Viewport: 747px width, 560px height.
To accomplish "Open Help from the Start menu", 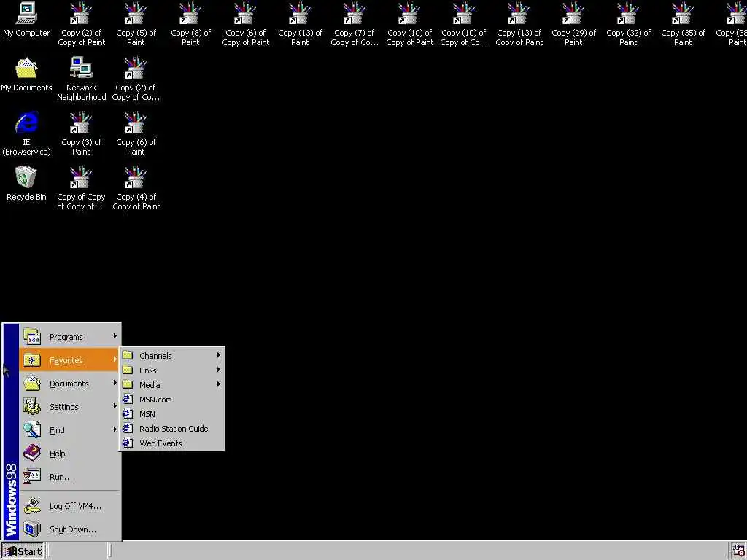I will (69, 454).
